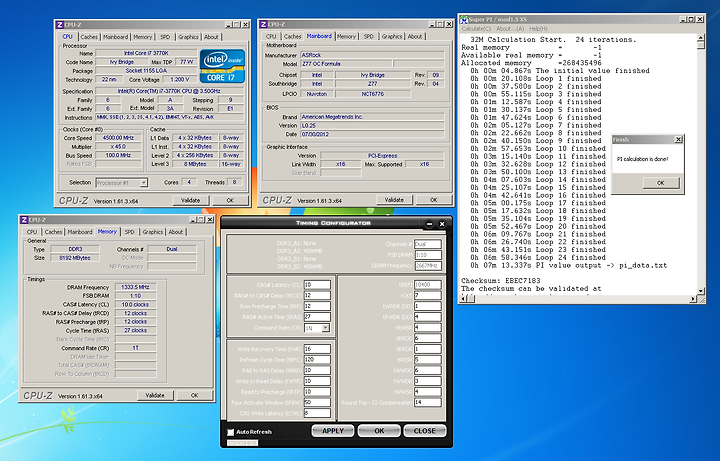This screenshot has width=720, height=461.
Task: Open the Help menu in Super PI
Action: coord(538,28)
